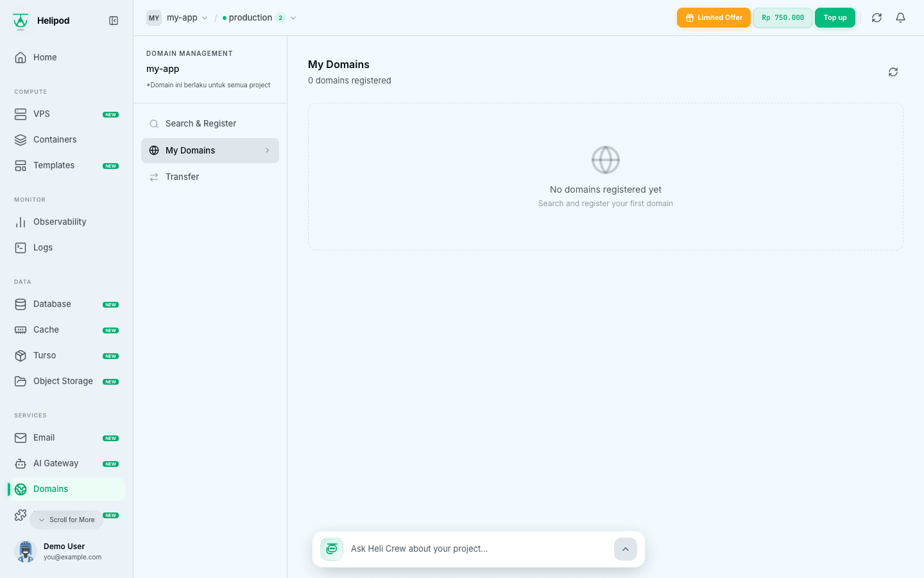Click the top bar refresh icon
Screen dimensions: 924x578
877,18
